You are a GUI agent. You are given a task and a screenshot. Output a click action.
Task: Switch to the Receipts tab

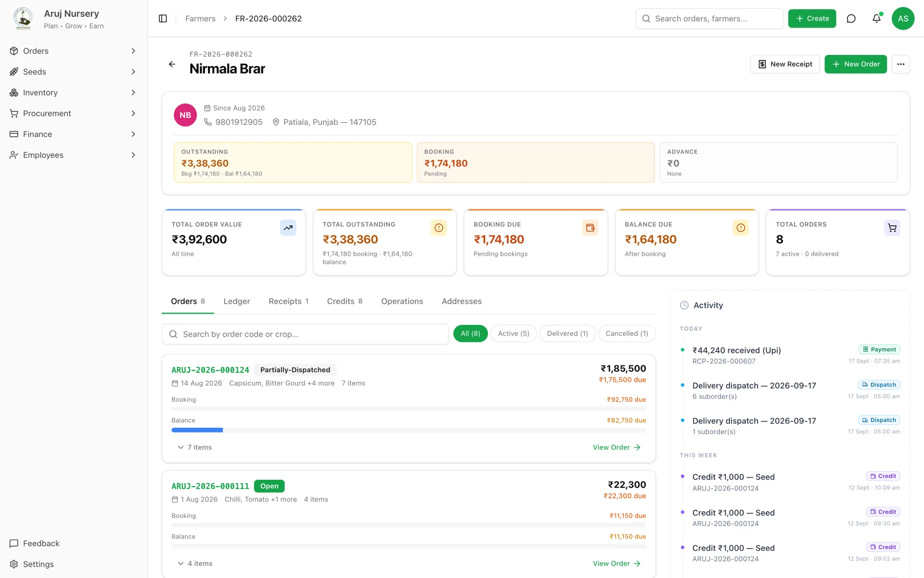tap(288, 301)
